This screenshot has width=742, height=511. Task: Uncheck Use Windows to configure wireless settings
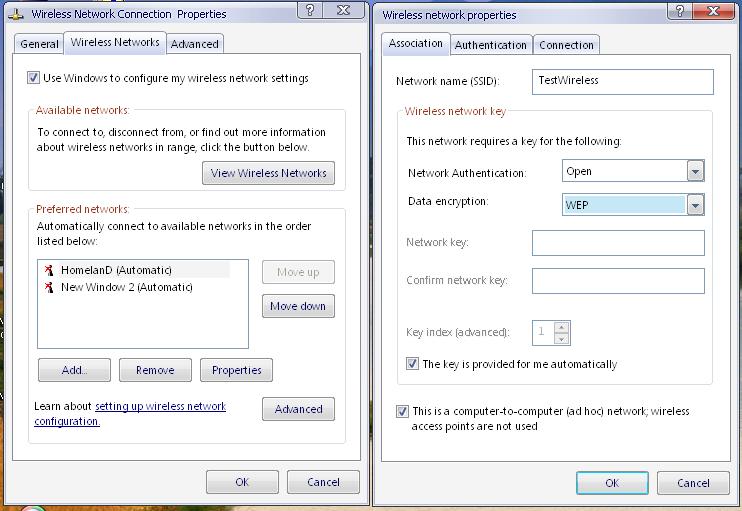pos(33,78)
